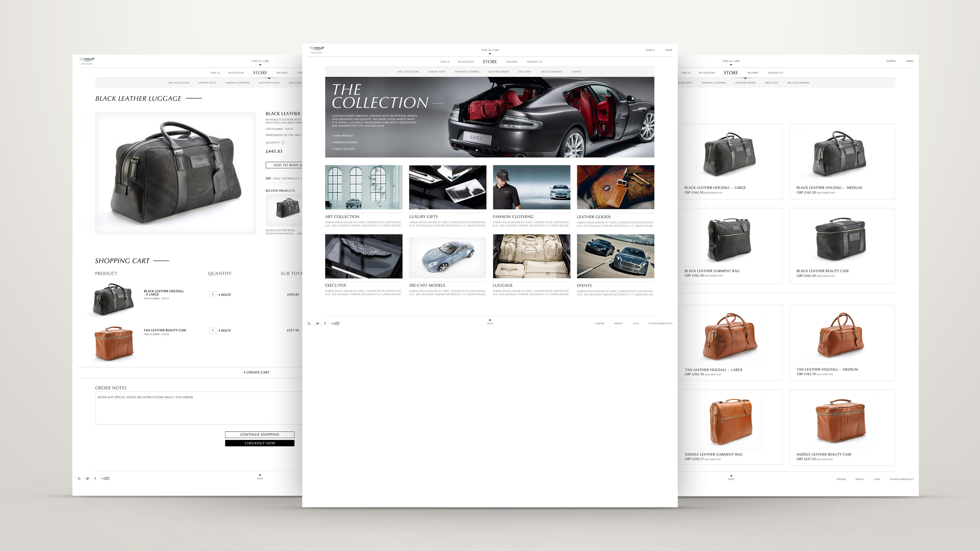This screenshot has height=551, width=980.
Task: Expand the News arrow in center page footer
Action: pos(490,320)
